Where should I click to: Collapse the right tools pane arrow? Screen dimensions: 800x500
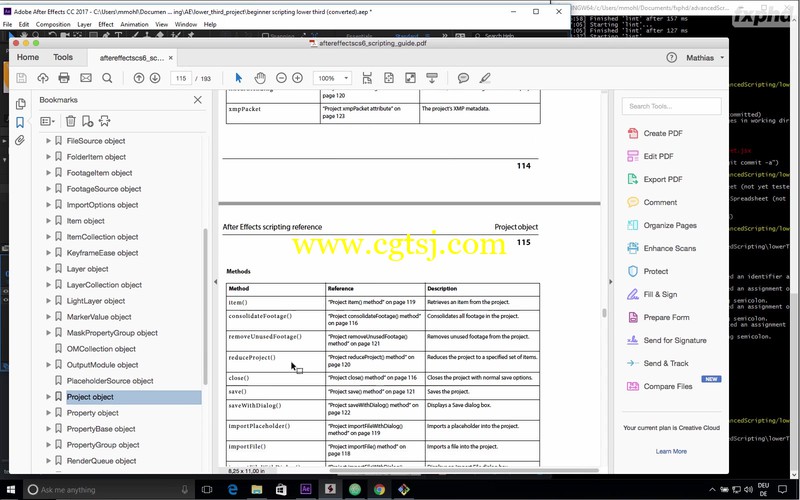tap(610, 282)
